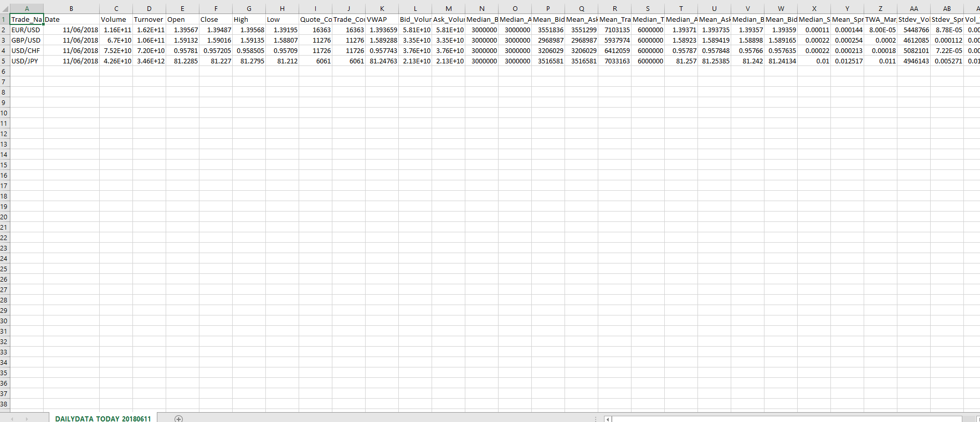Select the USD/JPY cell
This screenshot has height=422, width=980.
[26, 61]
